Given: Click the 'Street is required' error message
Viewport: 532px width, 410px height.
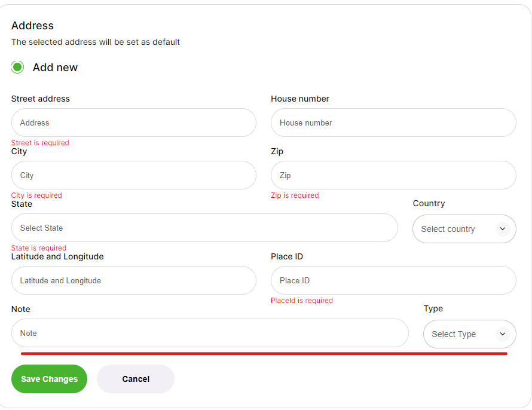Looking at the screenshot, I should [x=40, y=143].
